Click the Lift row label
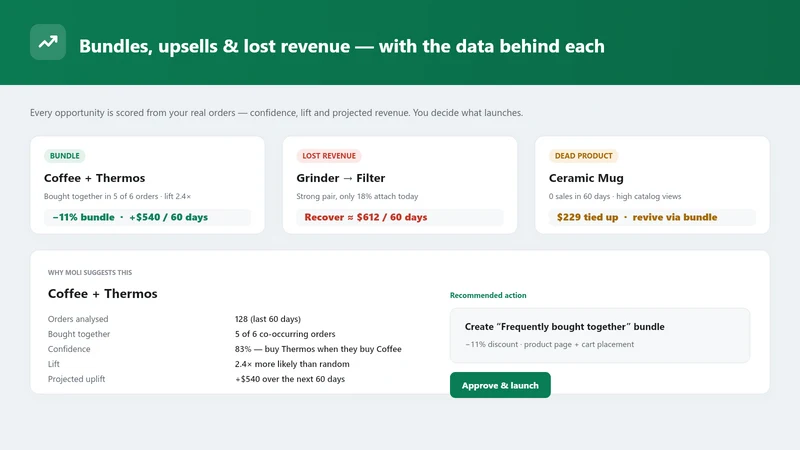The height and width of the screenshot is (450, 800). [x=54, y=364]
